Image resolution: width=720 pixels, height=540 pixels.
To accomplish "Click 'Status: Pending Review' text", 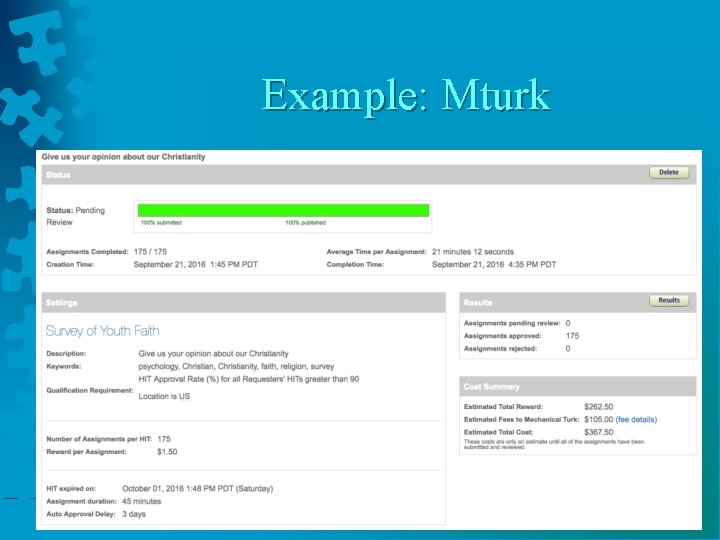I will (x=76, y=216).
